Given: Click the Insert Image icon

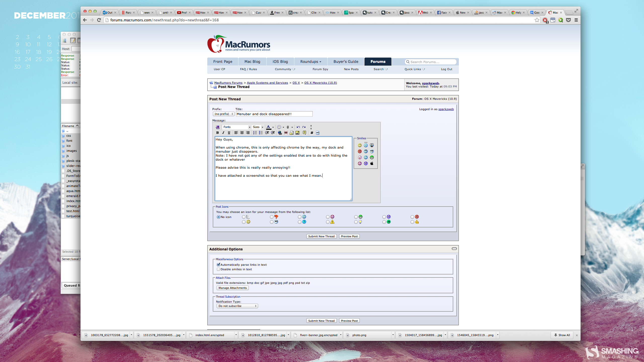Looking at the screenshot, I should (x=298, y=133).
